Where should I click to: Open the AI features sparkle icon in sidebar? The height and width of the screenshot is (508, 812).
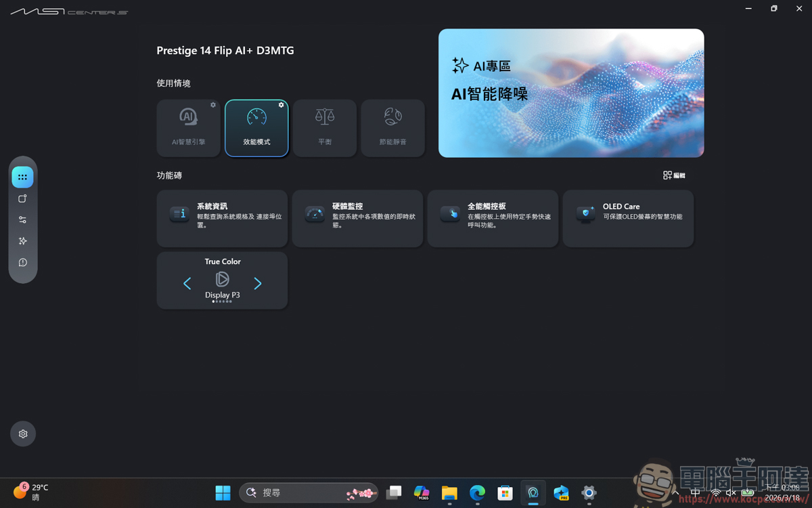22,240
